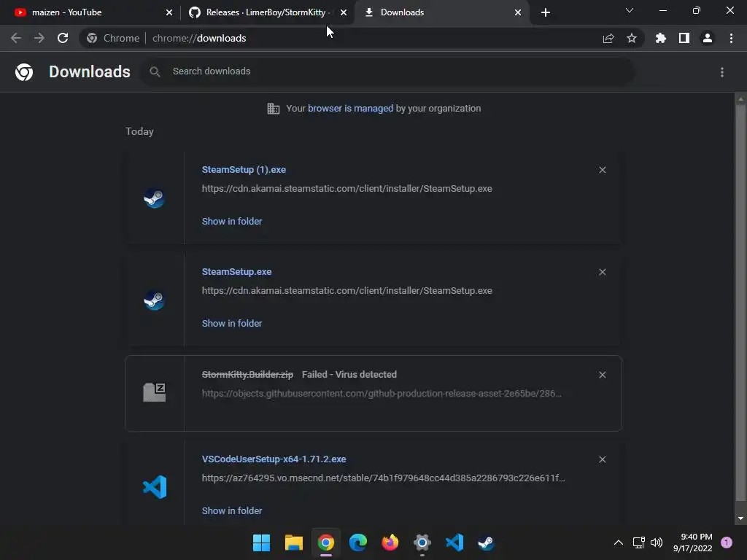This screenshot has height=560, width=747.
Task: Open the clock showing 9:40 PM
Action: click(693, 542)
